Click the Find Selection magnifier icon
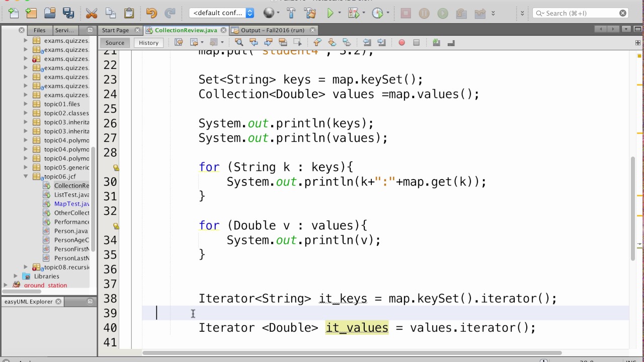The height and width of the screenshot is (362, 644). coord(239,43)
